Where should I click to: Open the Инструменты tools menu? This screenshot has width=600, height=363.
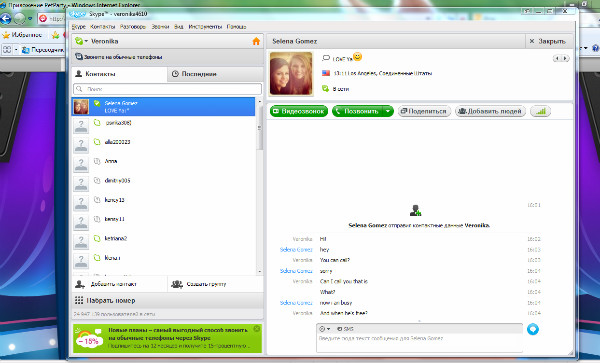(205, 27)
